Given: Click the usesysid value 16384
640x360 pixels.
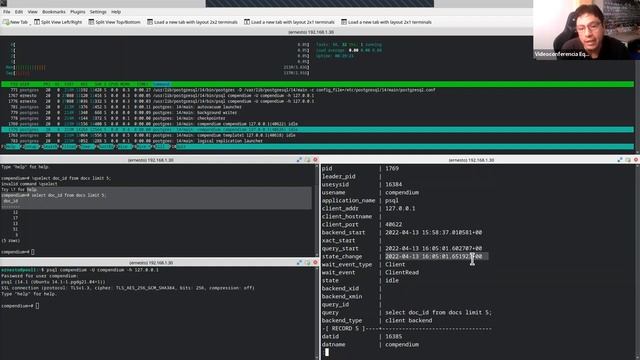Looking at the screenshot, I should click(393, 184).
